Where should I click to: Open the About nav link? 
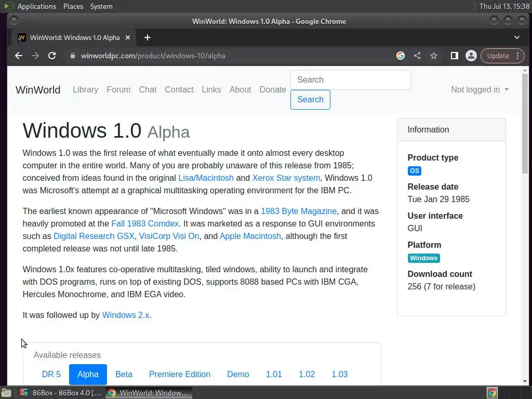click(240, 89)
